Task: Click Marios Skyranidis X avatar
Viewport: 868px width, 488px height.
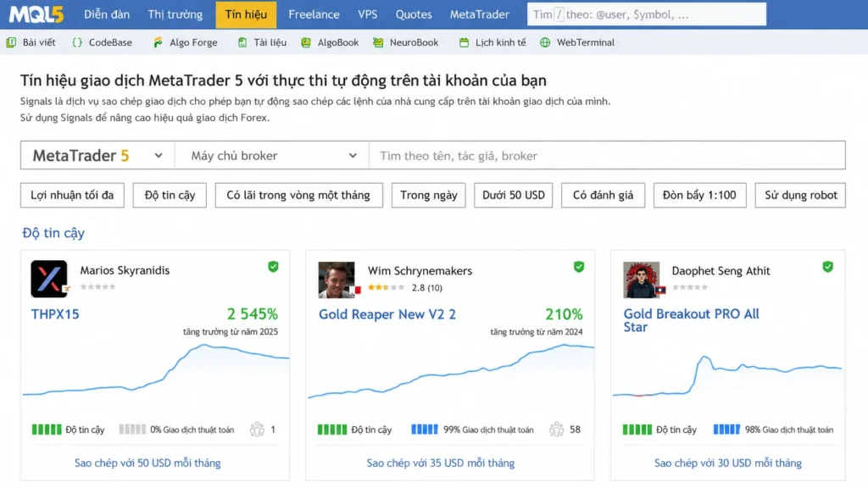Action: [49, 279]
